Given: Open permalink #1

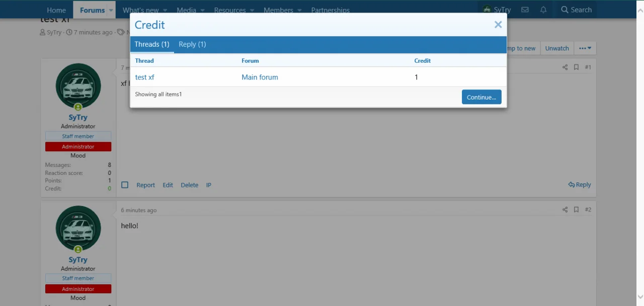Looking at the screenshot, I should tap(588, 67).
